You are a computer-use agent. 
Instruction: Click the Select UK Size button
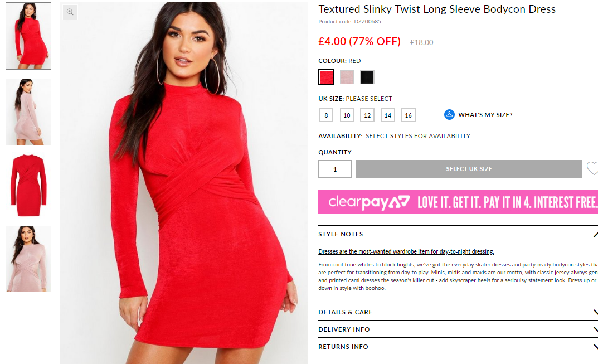click(x=469, y=169)
